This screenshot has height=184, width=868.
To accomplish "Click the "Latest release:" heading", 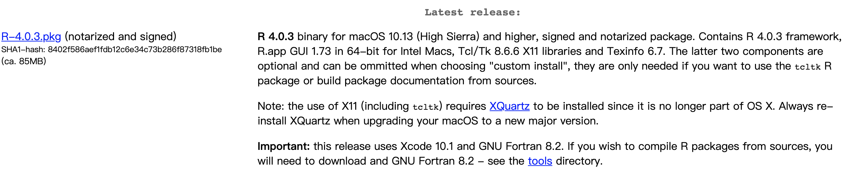I will pos(473,12).
